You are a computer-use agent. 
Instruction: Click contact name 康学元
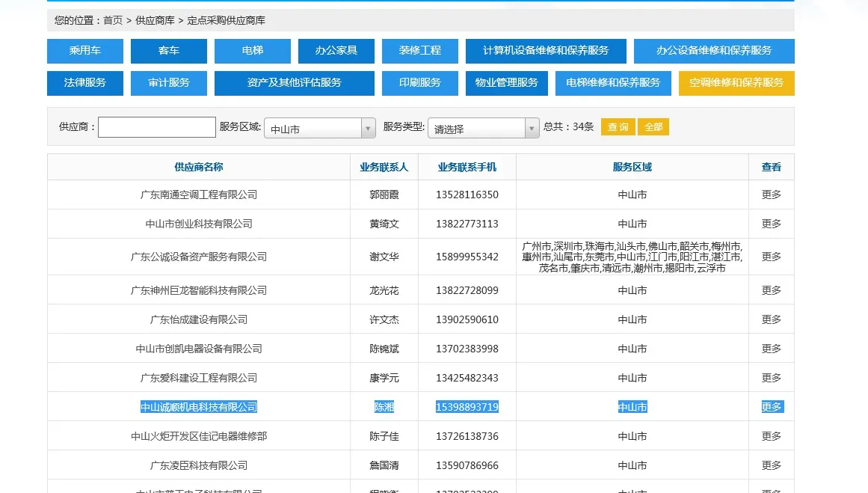pos(384,378)
